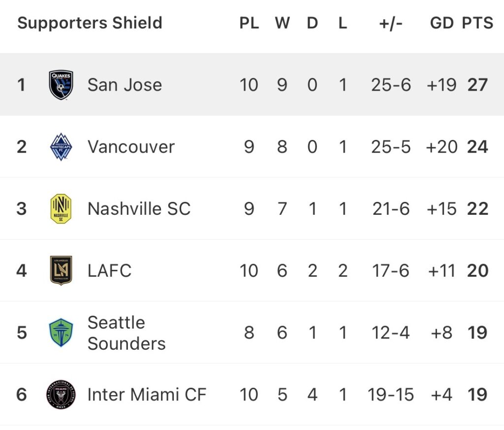Sort by the GD column header

(x=441, y=23)
